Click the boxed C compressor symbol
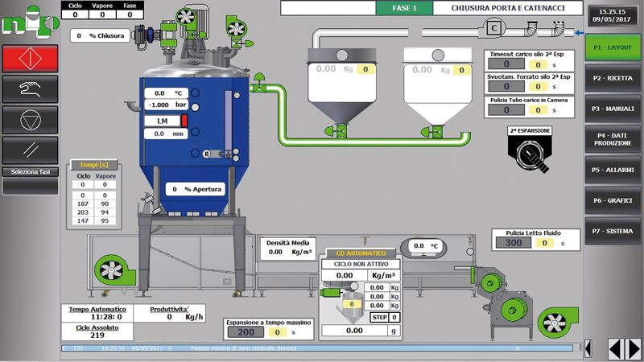 point(493,30)
